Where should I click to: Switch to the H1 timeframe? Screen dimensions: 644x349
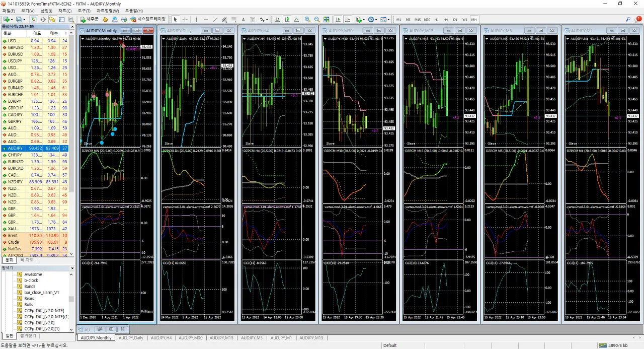point(436,19)
